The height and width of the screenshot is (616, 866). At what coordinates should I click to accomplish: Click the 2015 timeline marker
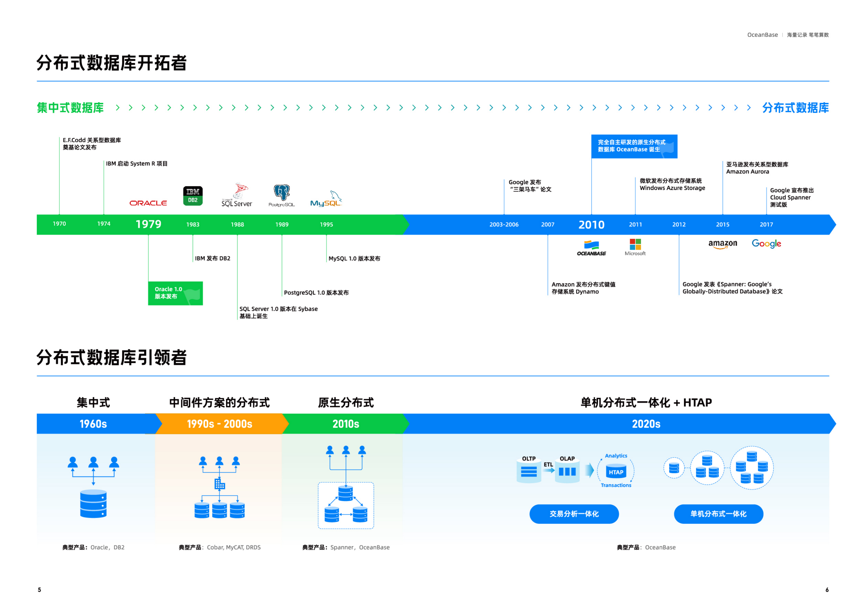click(x=723, y=225)
